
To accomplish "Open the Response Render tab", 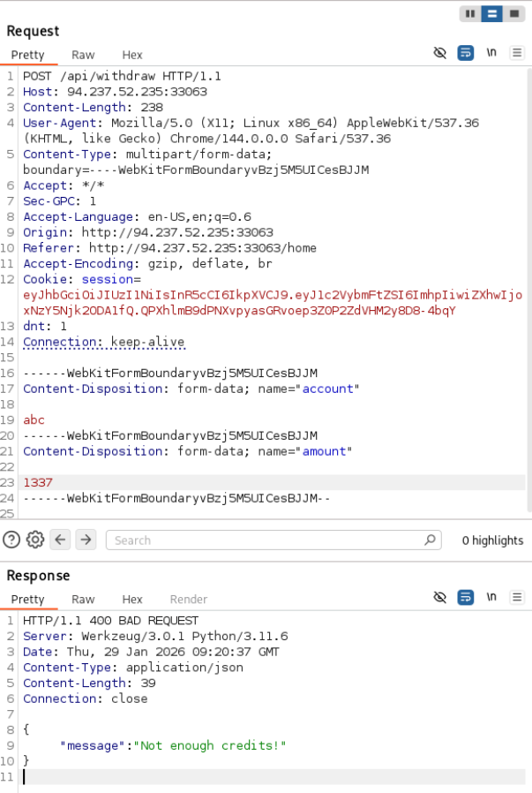I will pyautogui.click(x=188, y=600).
